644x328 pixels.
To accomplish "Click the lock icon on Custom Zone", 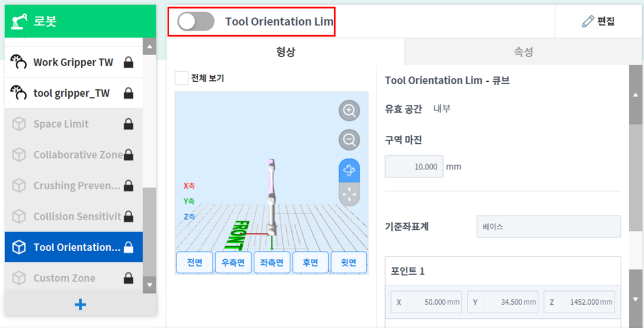I will pos(129,277).
